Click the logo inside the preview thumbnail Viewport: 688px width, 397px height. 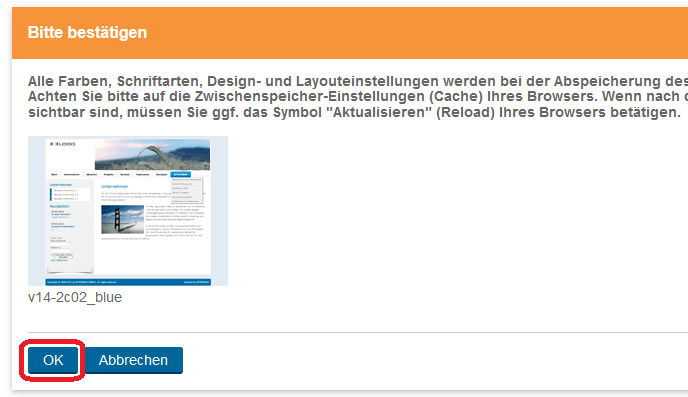[63, 144]
